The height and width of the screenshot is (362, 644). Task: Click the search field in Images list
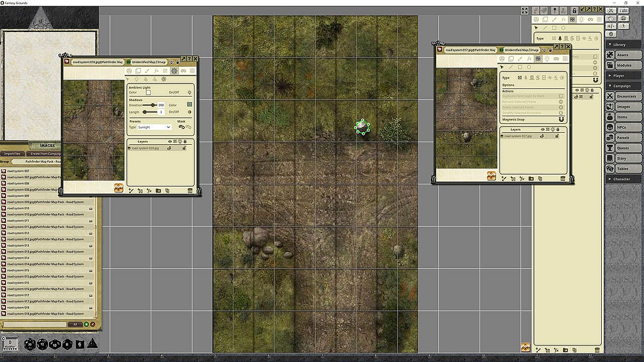coord(34,324)
